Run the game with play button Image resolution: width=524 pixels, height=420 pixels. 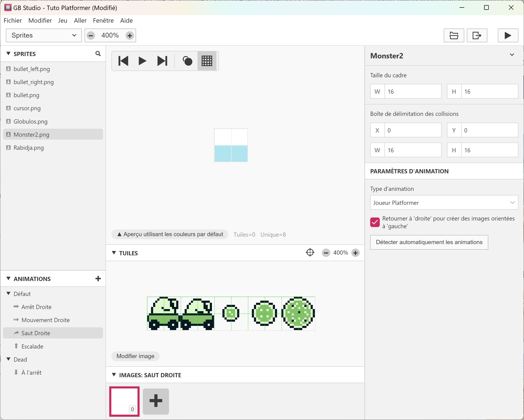508,36
